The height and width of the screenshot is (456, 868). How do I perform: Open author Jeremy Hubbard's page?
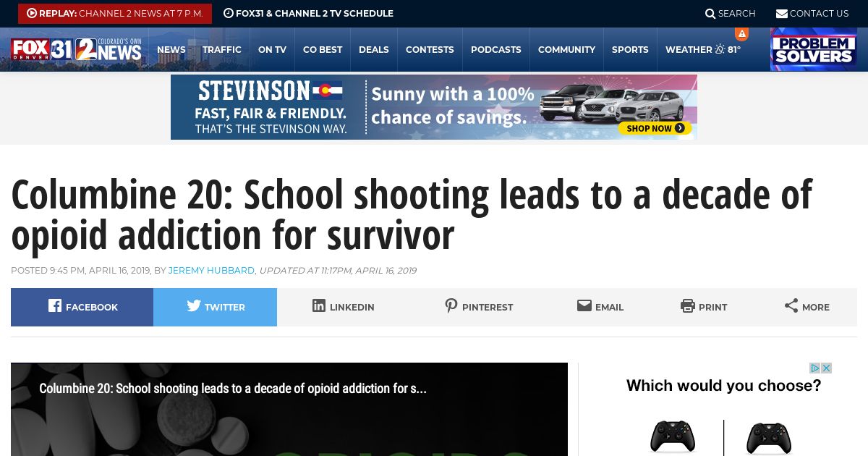click(x=211, y=271)
